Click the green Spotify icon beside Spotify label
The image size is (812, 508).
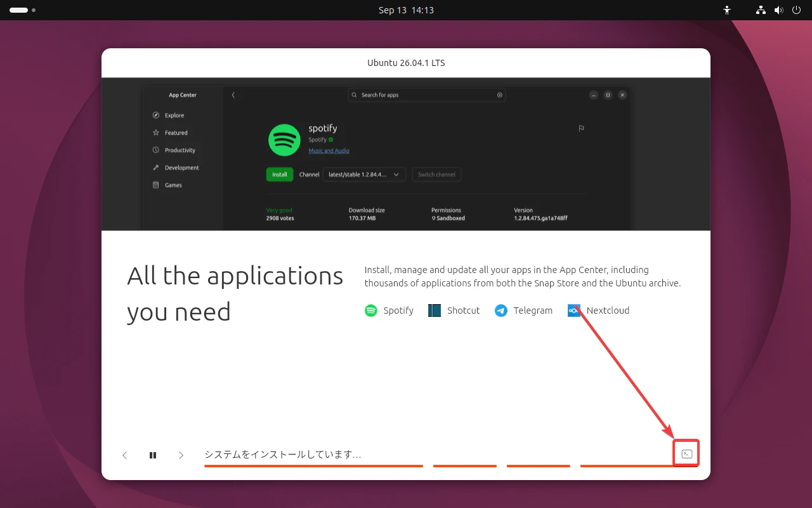tap(371, 311)
